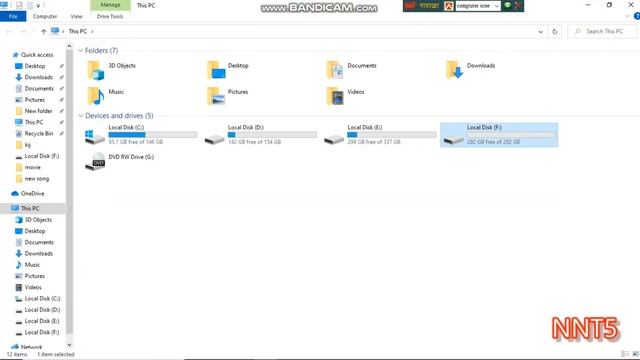Open the Drive Tools tab
Screen dimensions: 640x360
(x=110, y=16)
